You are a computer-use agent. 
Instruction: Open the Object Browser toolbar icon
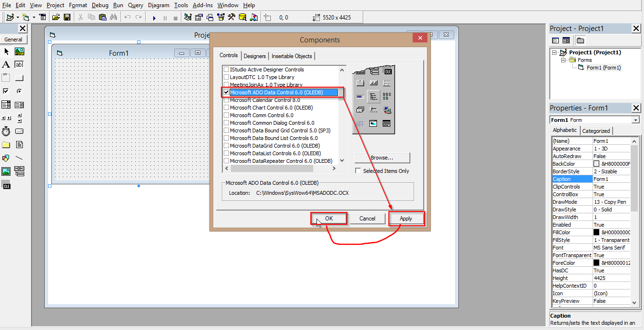(x=220, y=17)
